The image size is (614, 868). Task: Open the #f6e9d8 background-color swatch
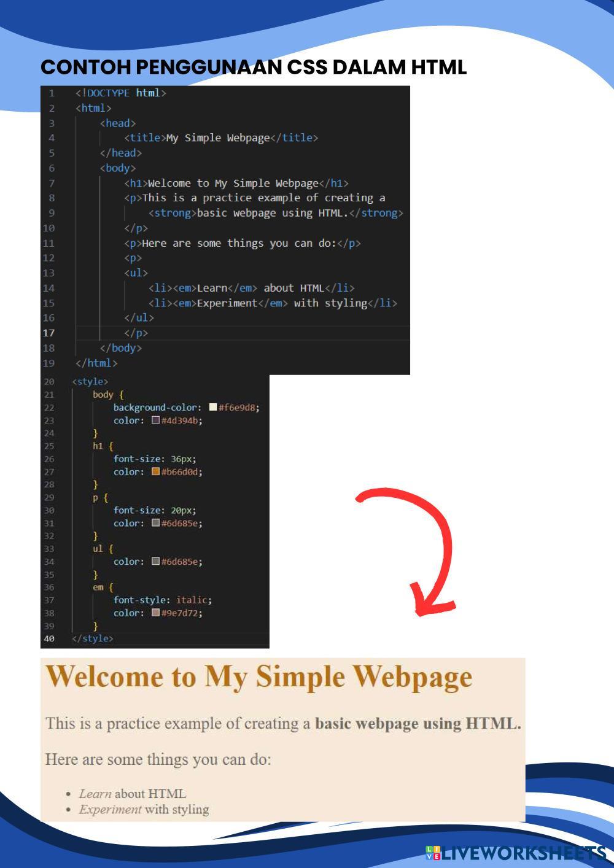[213, 407]
